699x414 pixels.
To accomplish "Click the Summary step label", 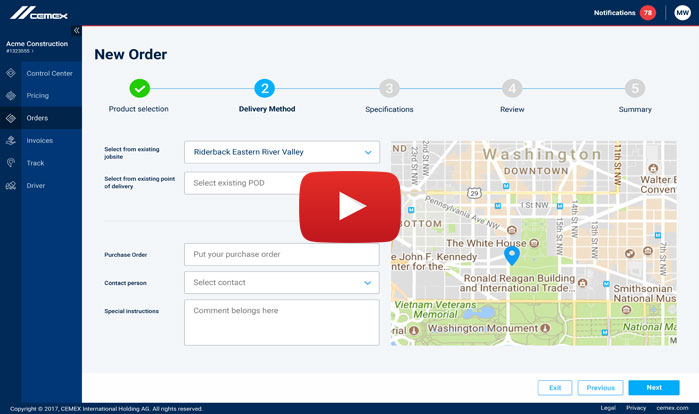I will pos(635,109).
